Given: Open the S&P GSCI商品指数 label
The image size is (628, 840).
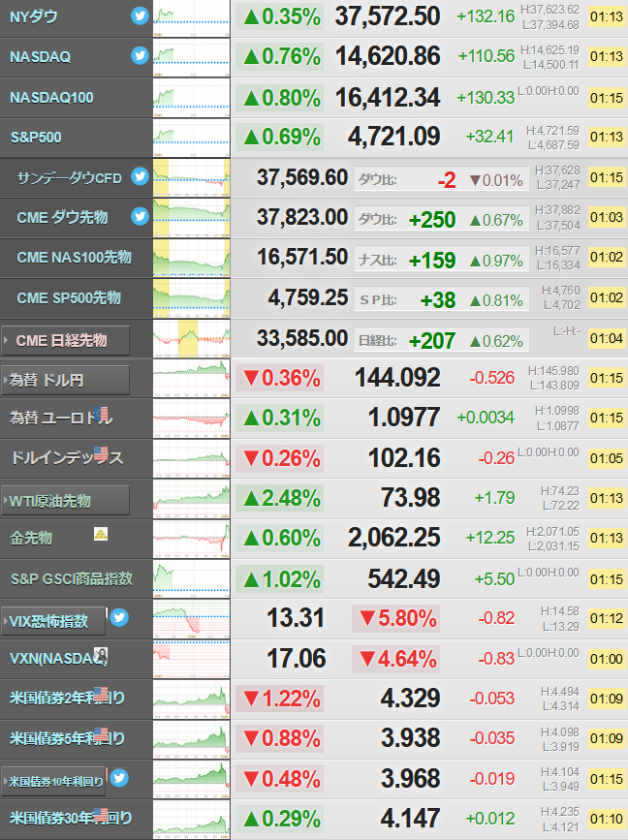Looking at the screenshot, I should [72, 579].
